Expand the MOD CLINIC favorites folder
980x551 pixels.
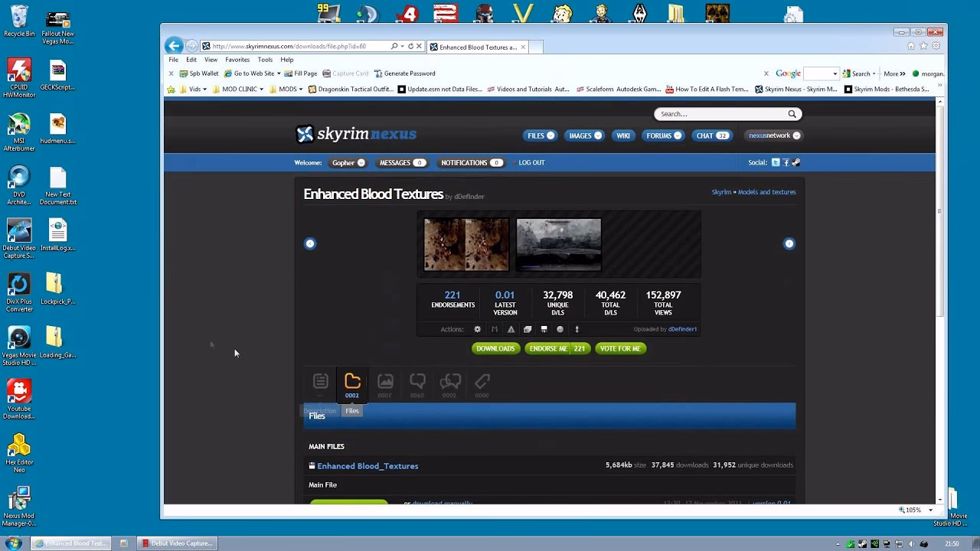(x=238, y=89)
